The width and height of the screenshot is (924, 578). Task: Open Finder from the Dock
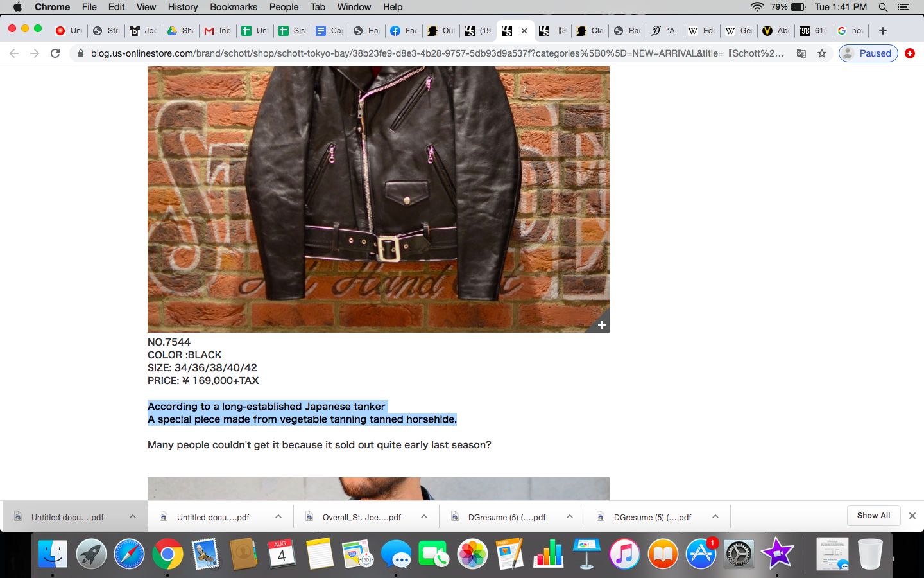(53, 554)
